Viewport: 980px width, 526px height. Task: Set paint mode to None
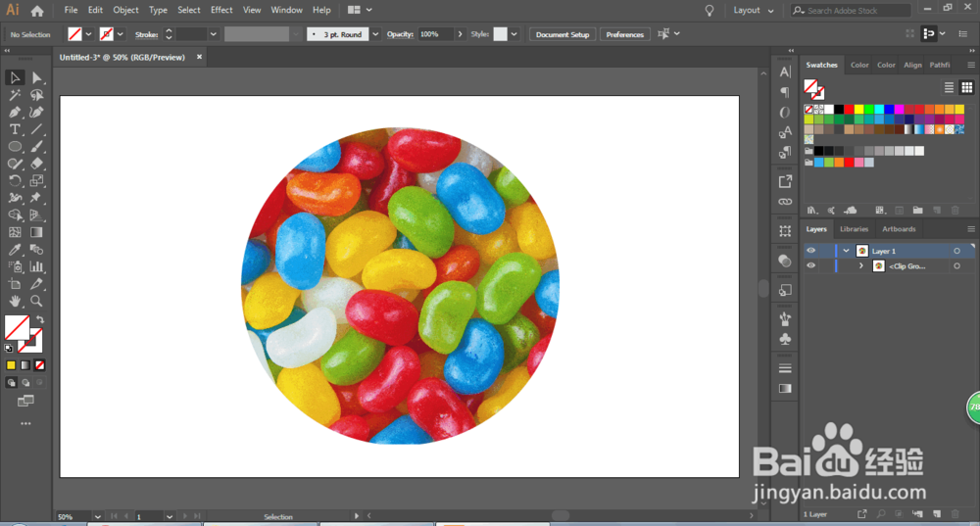pos(39,365)
